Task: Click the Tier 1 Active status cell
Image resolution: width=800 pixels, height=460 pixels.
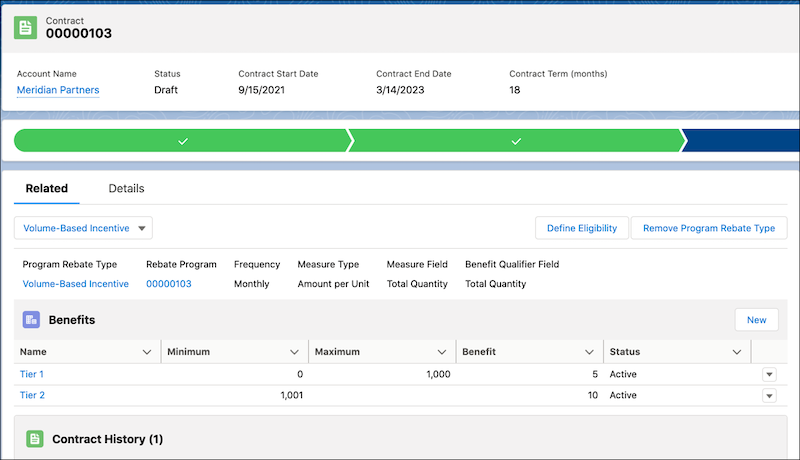Action: [623, 374]
